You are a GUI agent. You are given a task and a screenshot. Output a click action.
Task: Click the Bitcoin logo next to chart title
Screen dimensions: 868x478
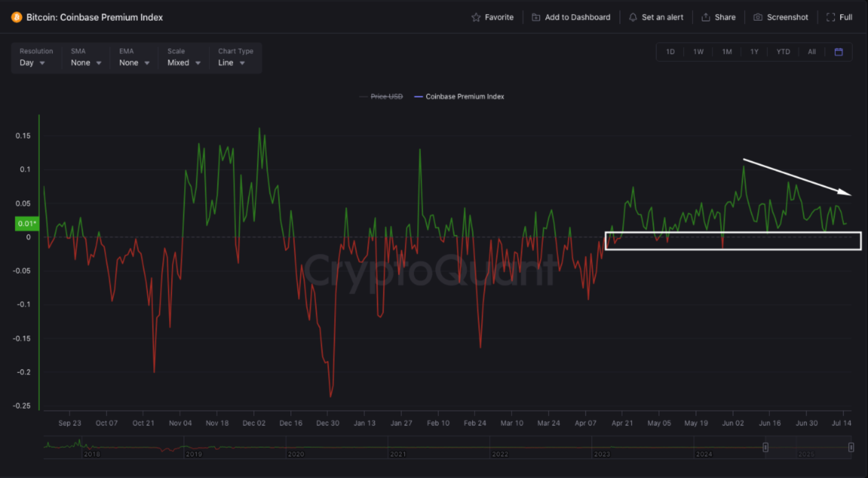(16, 17)
